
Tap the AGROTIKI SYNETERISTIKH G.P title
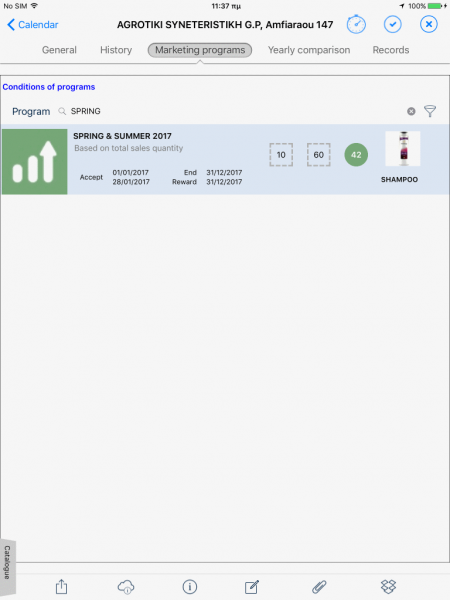coord(225,25)
